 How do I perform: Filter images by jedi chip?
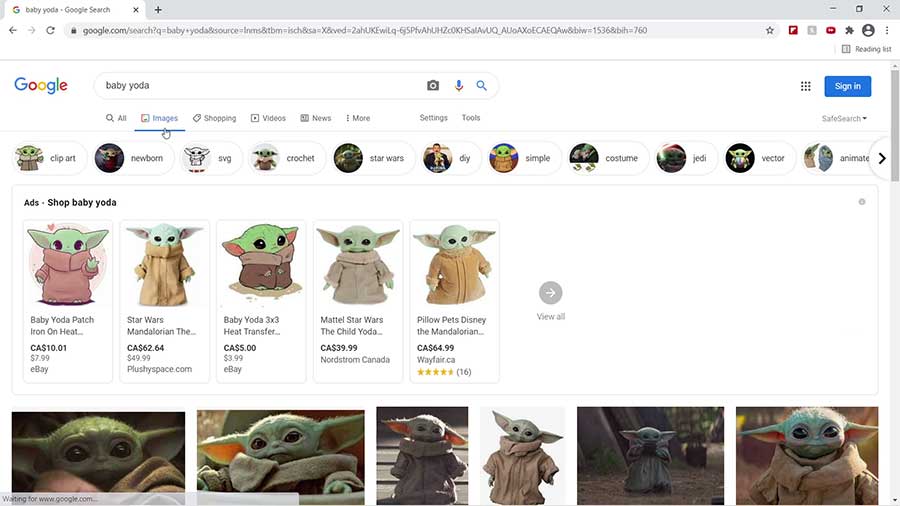[685, 158]
